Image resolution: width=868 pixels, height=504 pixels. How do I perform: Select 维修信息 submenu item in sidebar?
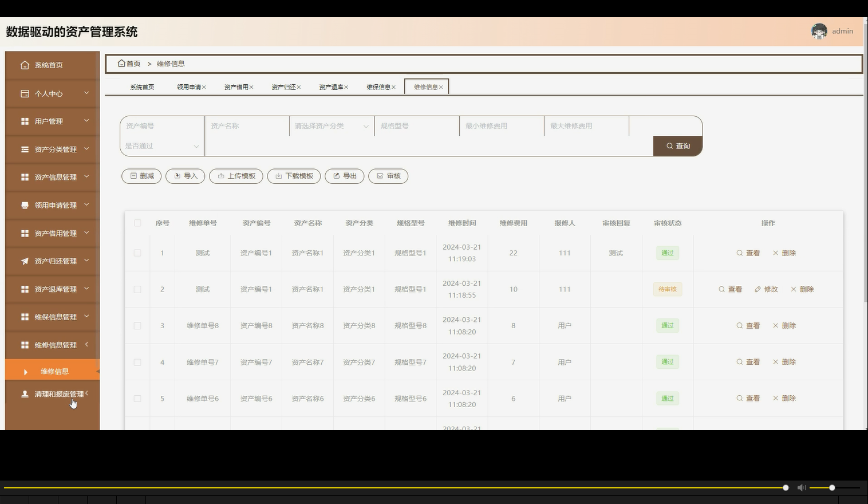(53, 372)
